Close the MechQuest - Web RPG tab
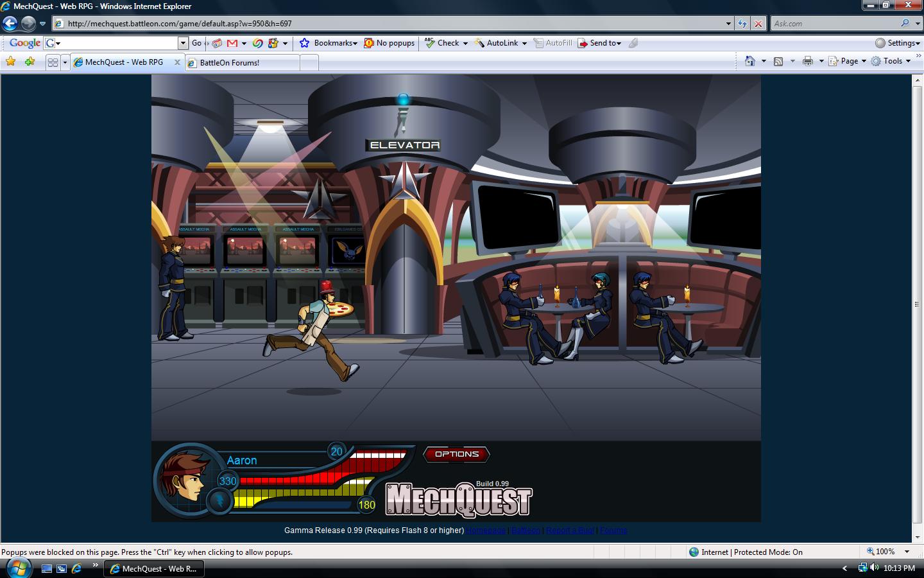Viewport: 924px width, 578px height. [178, 62]
